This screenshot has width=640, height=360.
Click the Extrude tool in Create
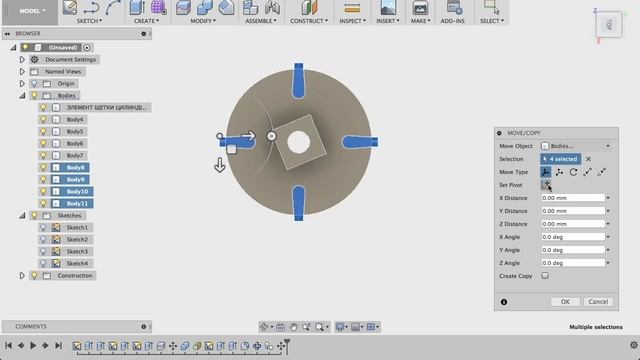click(138, 7)
